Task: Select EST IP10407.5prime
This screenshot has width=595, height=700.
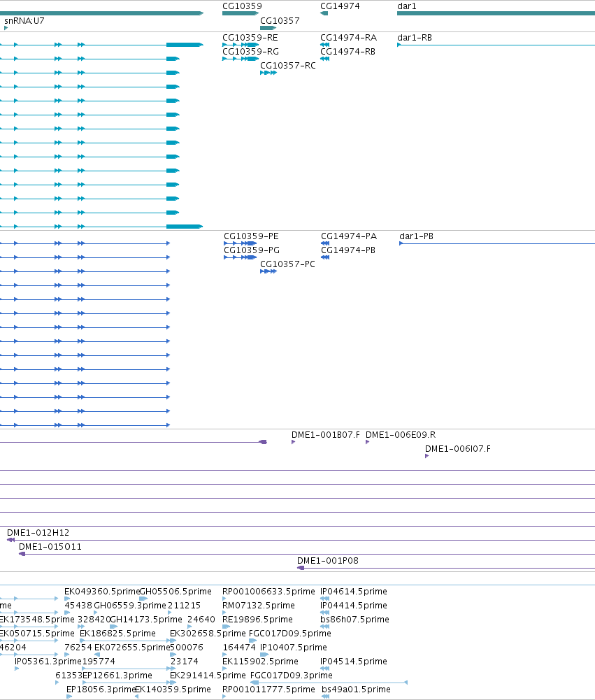Action: (x=294, y=648)
